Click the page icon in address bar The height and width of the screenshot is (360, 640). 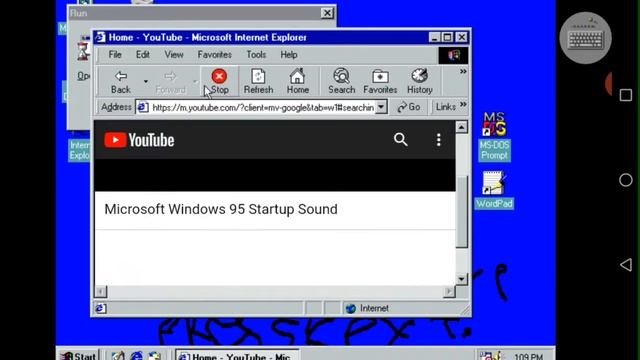142,107
